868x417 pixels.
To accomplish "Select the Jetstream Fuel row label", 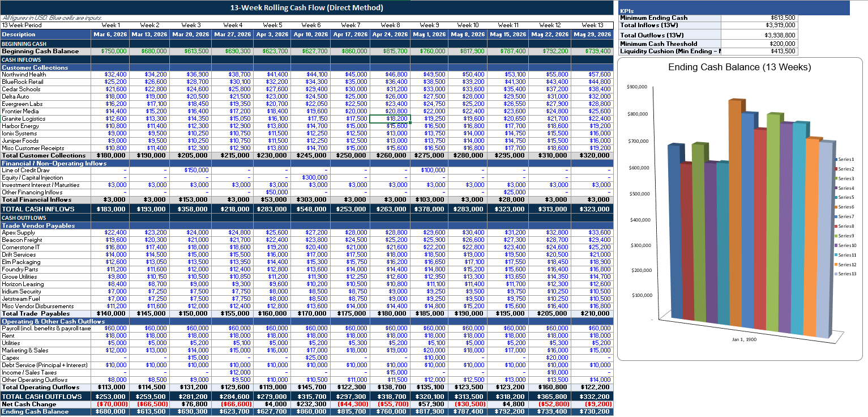I will coord(46,299).
